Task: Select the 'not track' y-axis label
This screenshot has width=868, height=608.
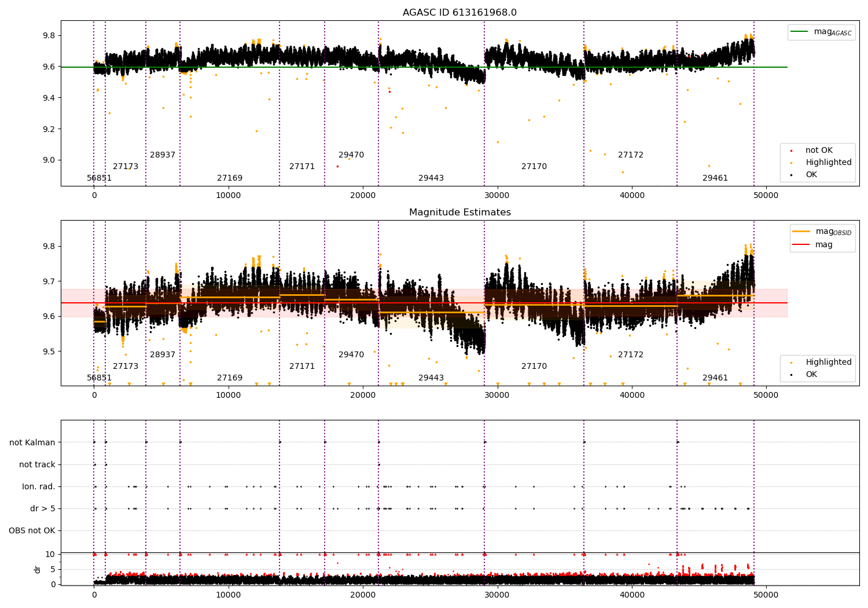Action: [x=37, y=465]
